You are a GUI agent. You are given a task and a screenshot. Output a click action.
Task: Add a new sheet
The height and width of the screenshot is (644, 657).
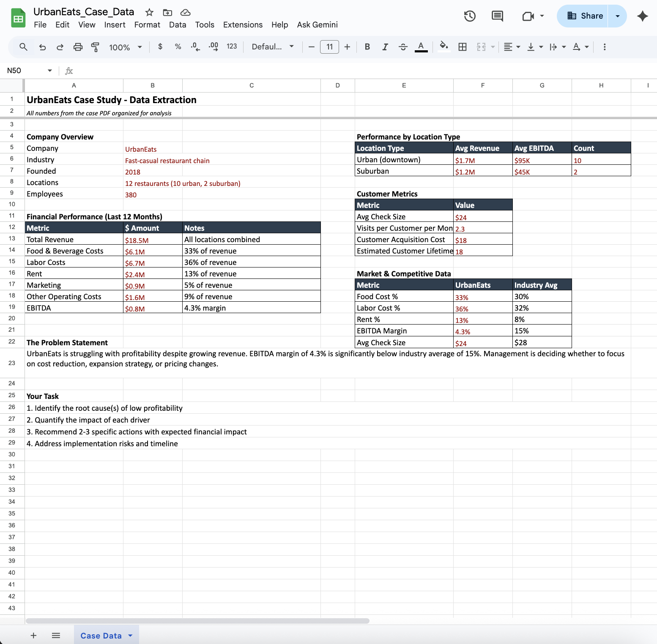[33, 635]
